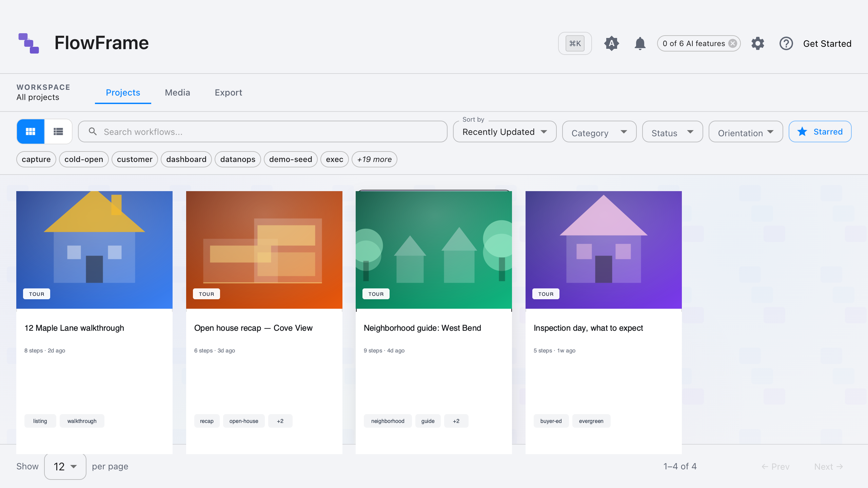Screen dimensions: 868x488
Task: Toggle the Starred filter
Action: pos(820,131)
